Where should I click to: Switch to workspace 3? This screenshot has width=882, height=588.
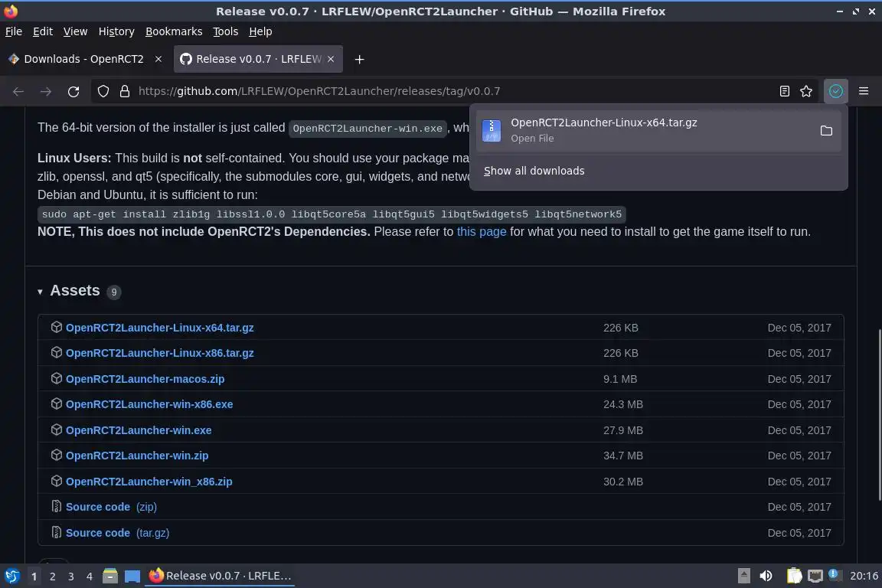[71, 576]
